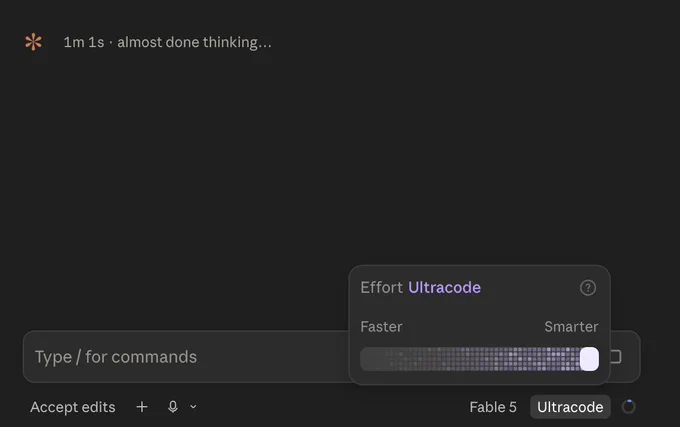Viewport: 680px width, 427px height.
Task: Click the Smarter label in effort popup
Action: click(571, 326)
